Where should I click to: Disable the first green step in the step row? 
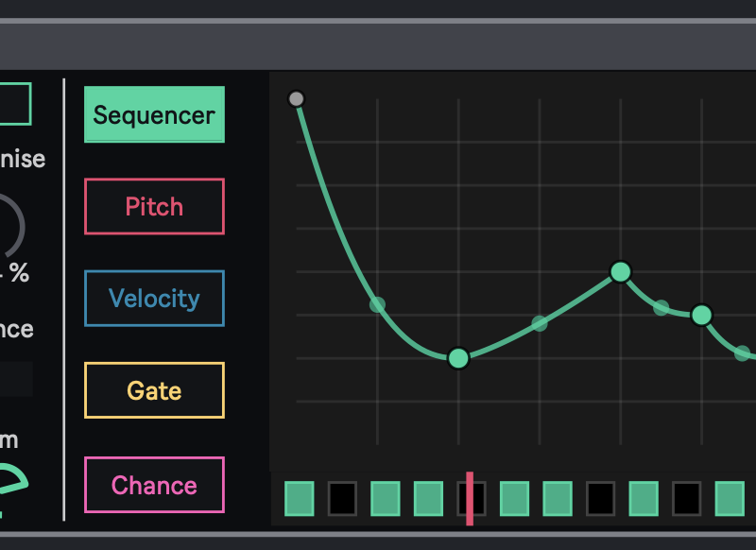(300, 498)
